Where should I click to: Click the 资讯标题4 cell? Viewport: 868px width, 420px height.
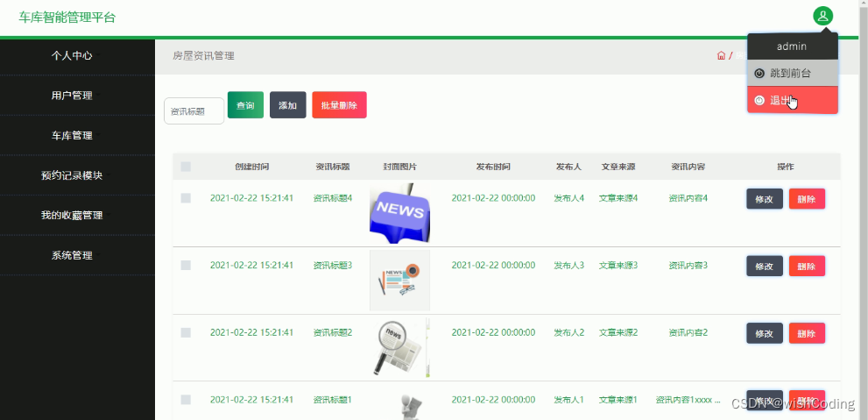click(x=333, y=198)
